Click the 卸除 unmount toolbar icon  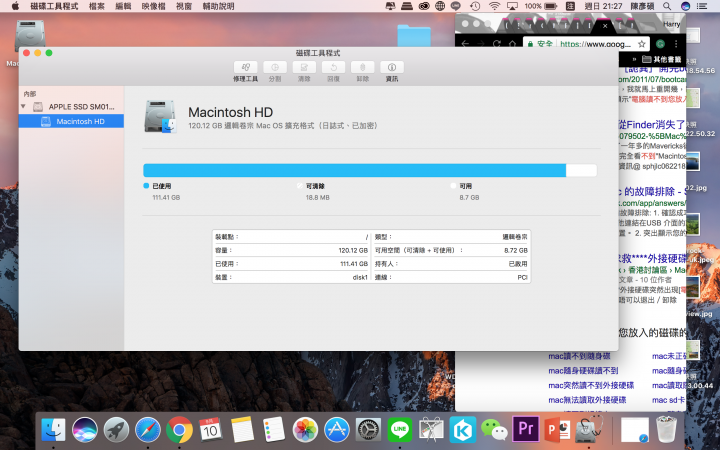click(x=363, y=68)
